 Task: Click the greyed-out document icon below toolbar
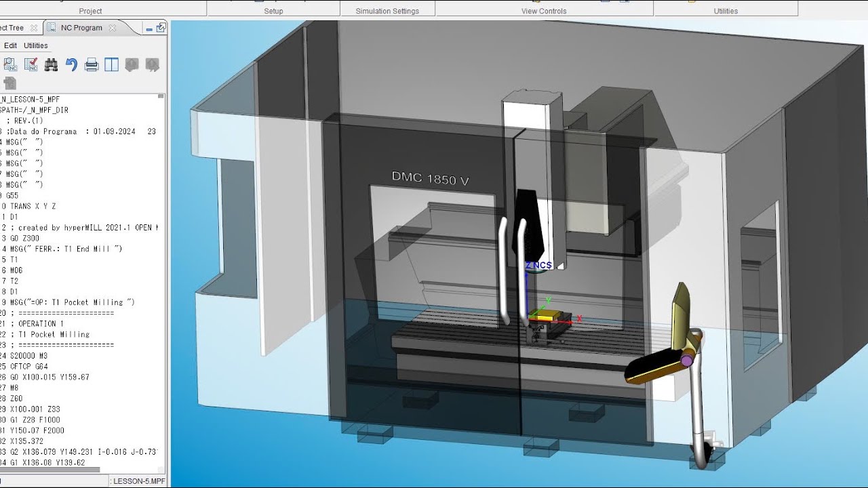(x=9, y=83)
